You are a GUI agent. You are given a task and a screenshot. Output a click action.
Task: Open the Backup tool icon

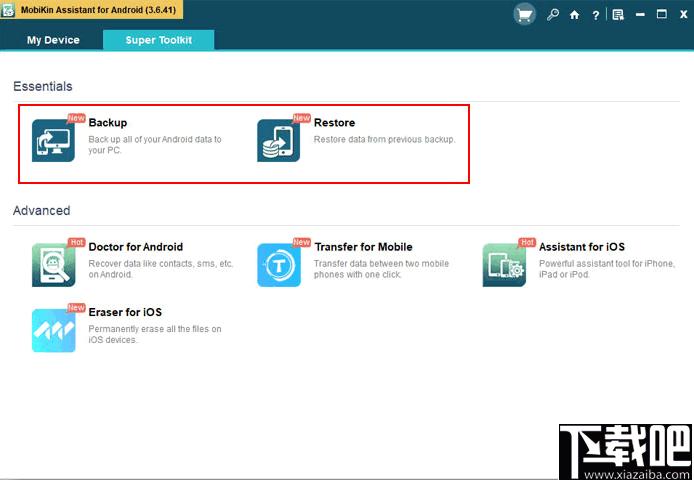(x=53, y=140)
